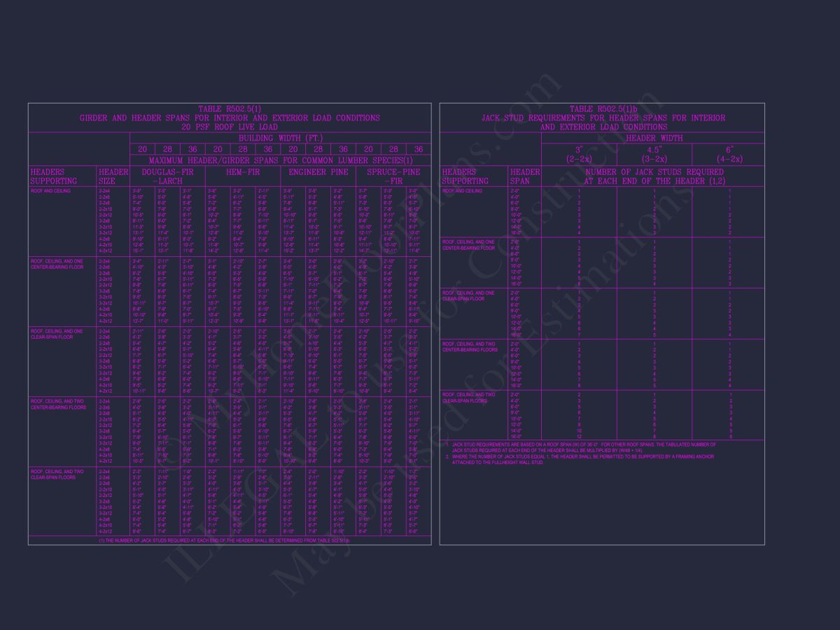Click the TABLE R502.5(1) title text
Image resolution: width=840 pixels, height=630 pixels.
coord(230,109)
